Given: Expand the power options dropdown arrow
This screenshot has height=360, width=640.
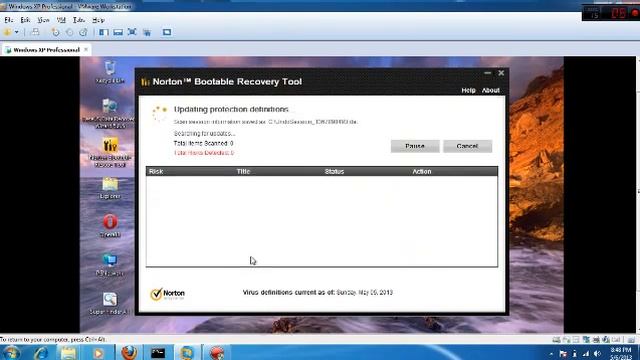Looking at the screenshot, I should click(16, 32).
